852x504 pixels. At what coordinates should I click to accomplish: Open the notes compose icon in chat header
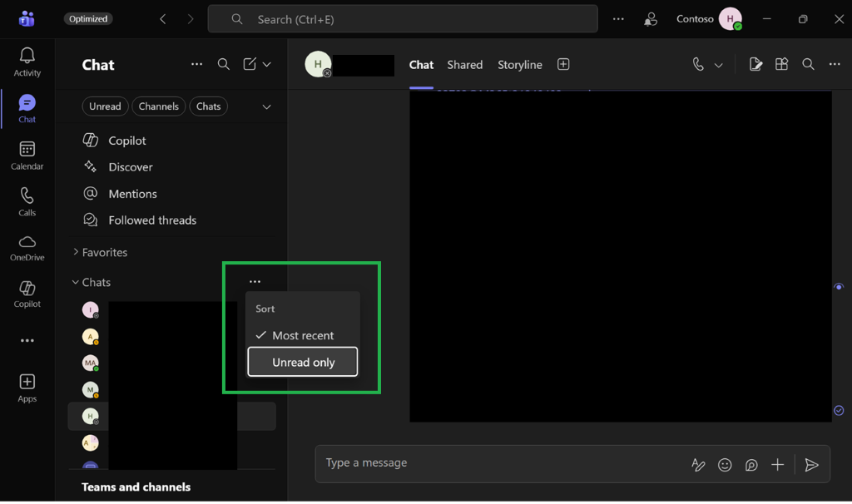(x=755, y=65)
